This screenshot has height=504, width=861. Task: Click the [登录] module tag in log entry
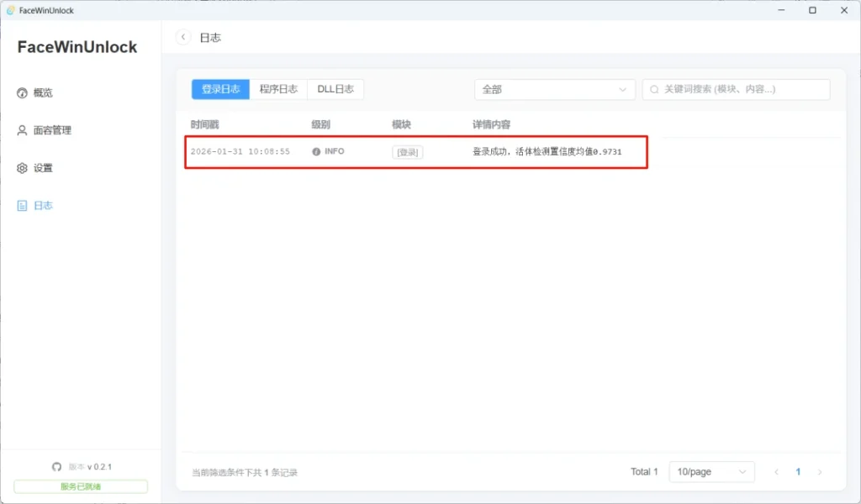pyautogui.click(x=406, y=152)
